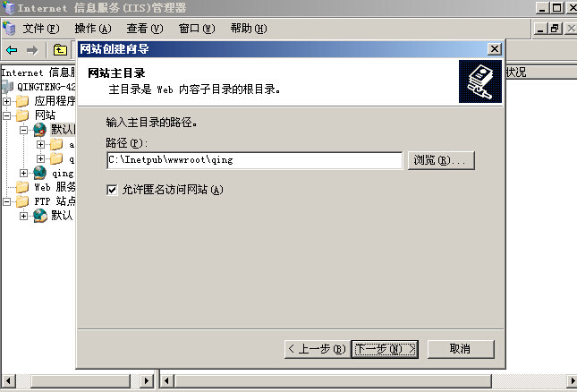
Task: Click the back arrow toolbar icon
Action: 12,50
